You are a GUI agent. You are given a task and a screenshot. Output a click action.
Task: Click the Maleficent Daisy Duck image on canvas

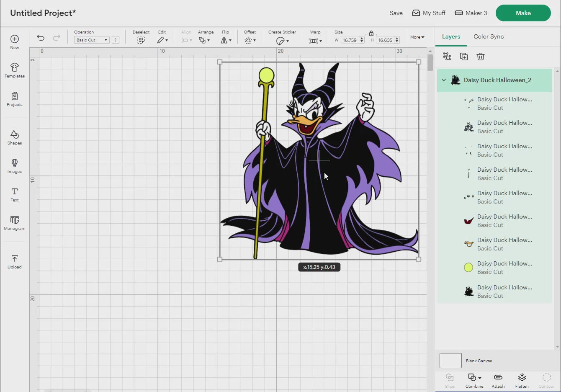pyautogui.click(x=319, y=160)
